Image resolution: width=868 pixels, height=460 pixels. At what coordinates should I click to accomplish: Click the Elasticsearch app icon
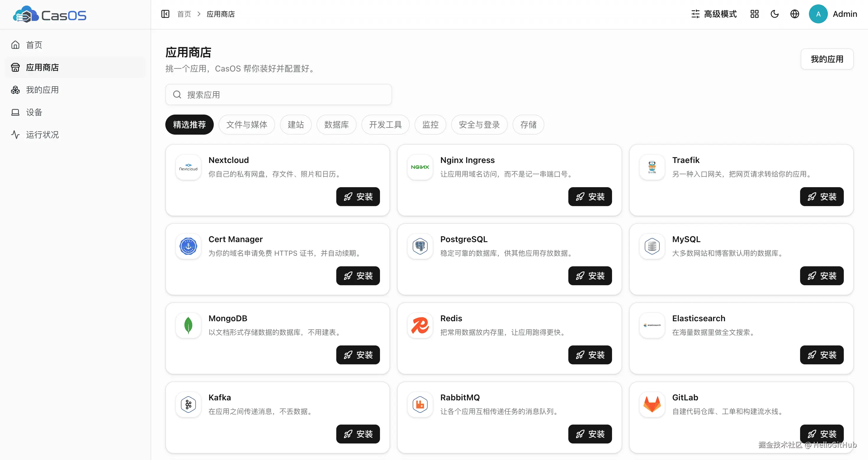pos(652,326)
